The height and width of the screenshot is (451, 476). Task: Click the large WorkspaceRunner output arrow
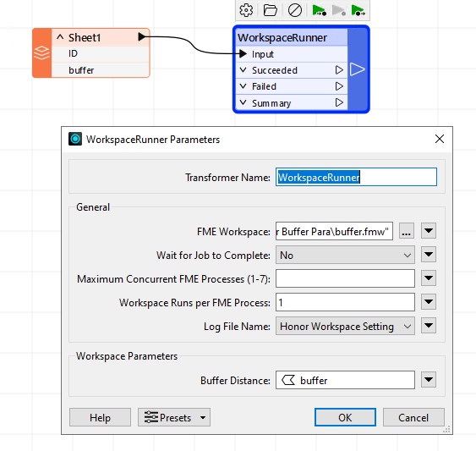[x=358, y=69]
